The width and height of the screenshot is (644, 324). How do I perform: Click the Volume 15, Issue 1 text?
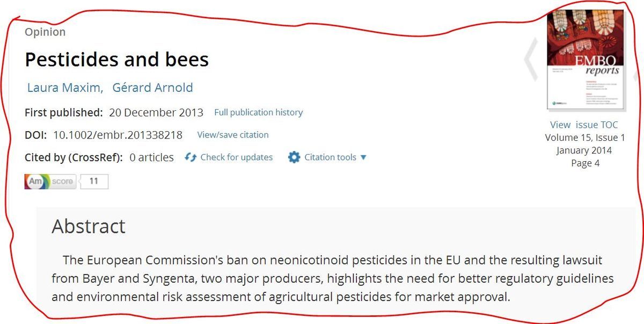[x=585, y=138]
